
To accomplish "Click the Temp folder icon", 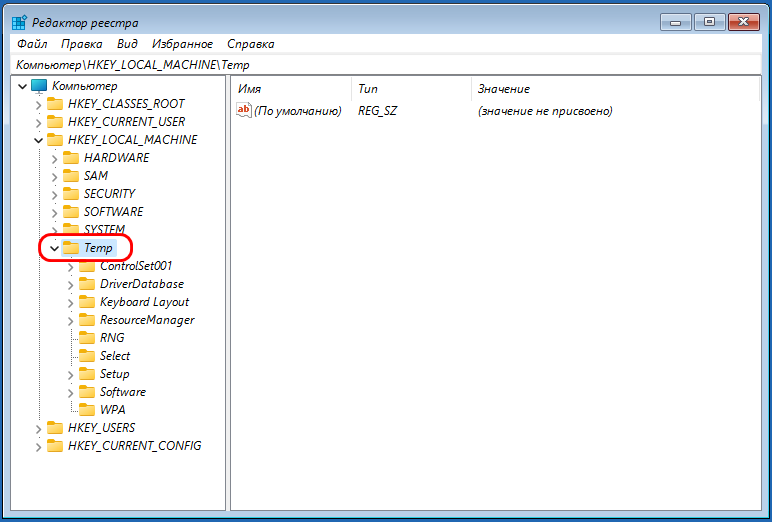I will 71,248.
